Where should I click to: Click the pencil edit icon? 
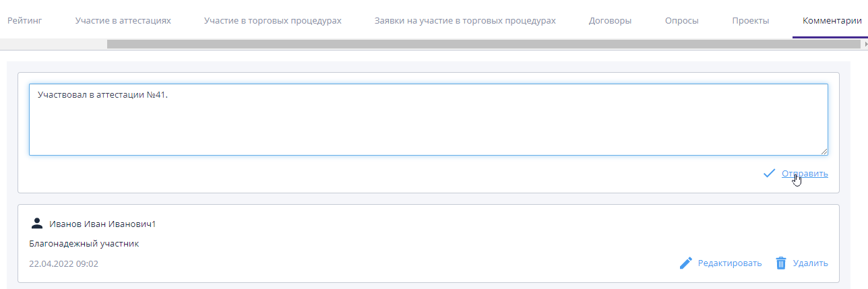click(x=685, y=263)
